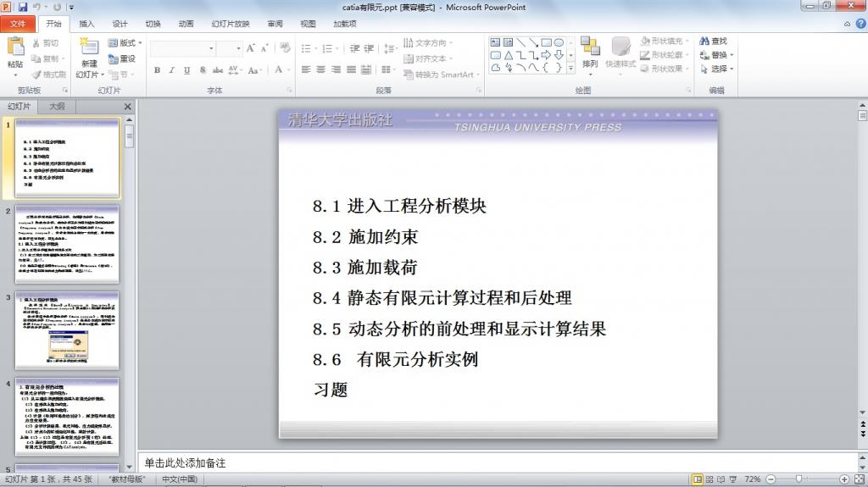Zoom out with the minus button
This screenshot has height=487, width=868.
point(771,479)
